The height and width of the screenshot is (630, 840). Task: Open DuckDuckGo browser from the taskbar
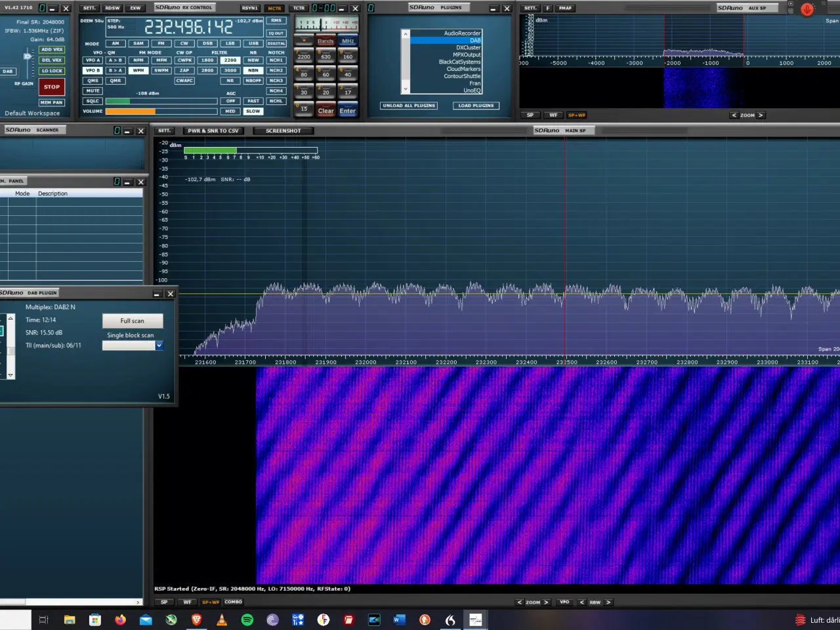pyautogui.click(x=425, y=619)
